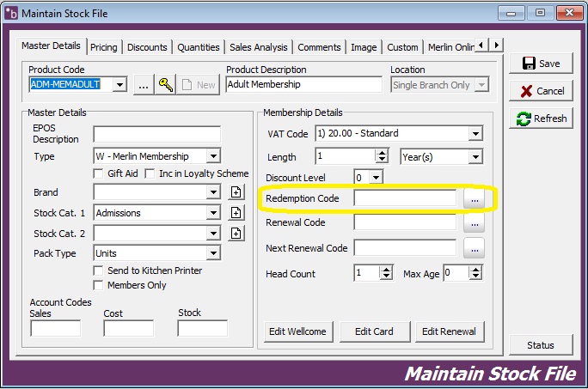Refresh the stock file

coord(541,119)
